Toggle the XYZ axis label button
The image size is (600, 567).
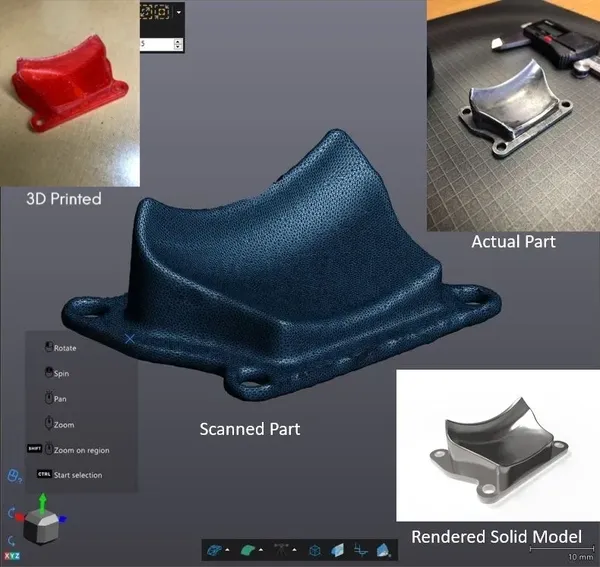[x=12, y=556]
